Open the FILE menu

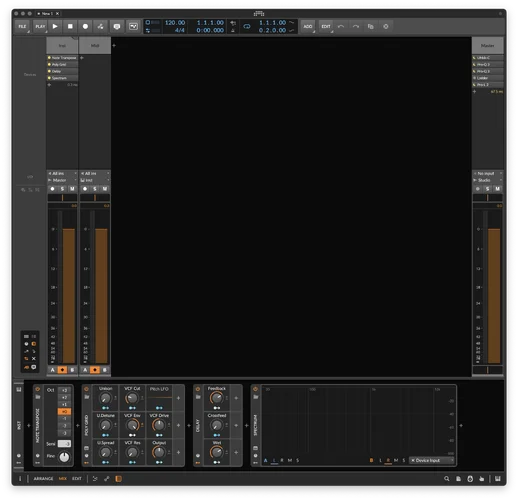tap(22, 26)
